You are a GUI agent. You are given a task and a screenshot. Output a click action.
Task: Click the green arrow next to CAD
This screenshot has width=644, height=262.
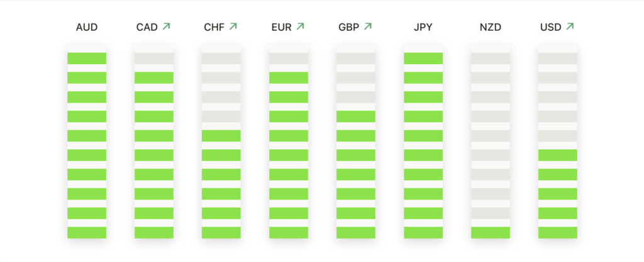tap(166, 26)
